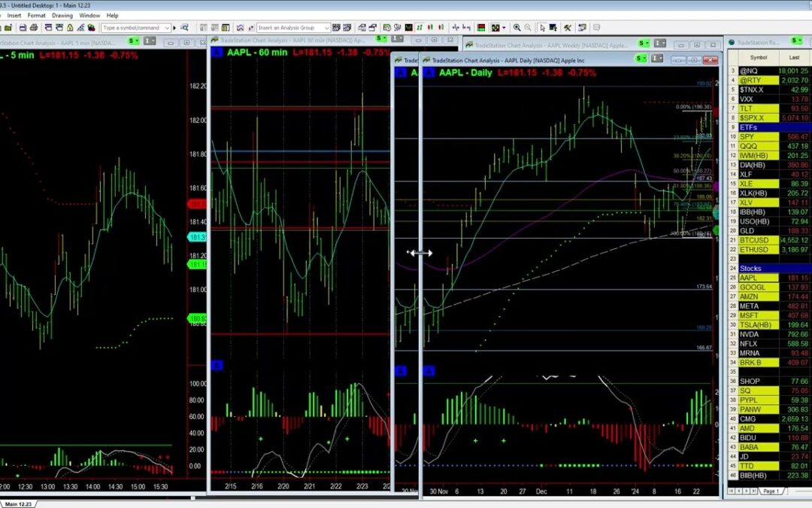Open the Drawing menu
This screenshot has height=508, width=812.
pyautogui.click(x=62, y=16)
